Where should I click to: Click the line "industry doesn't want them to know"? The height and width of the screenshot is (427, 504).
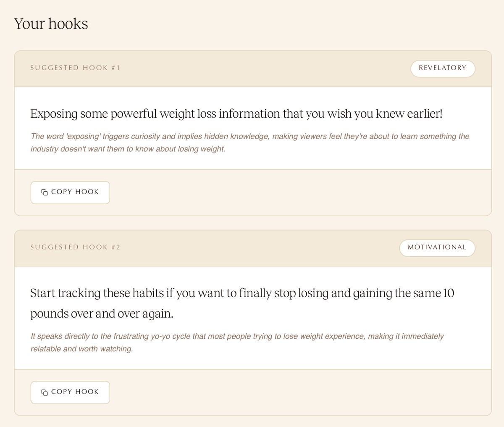pos(128,149)
